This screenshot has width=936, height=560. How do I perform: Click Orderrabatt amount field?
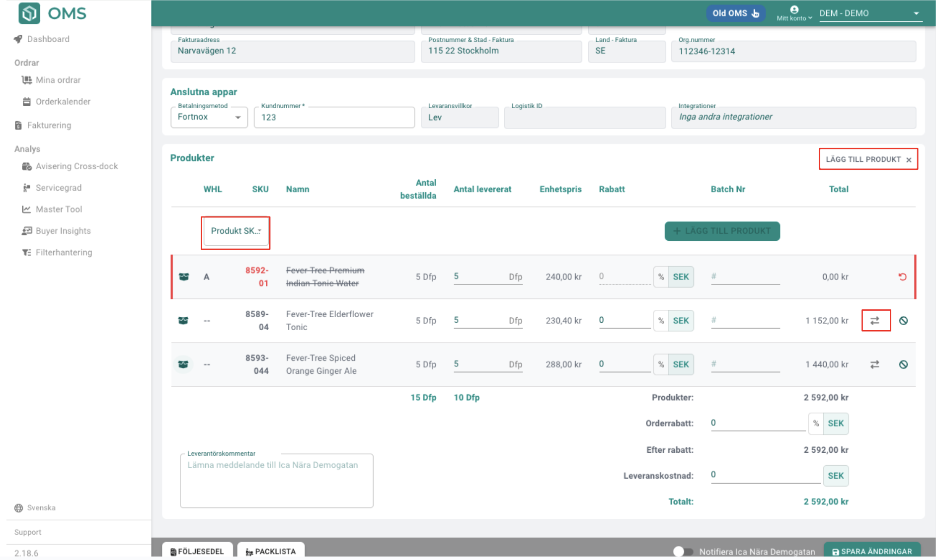(x=758, y=423)
